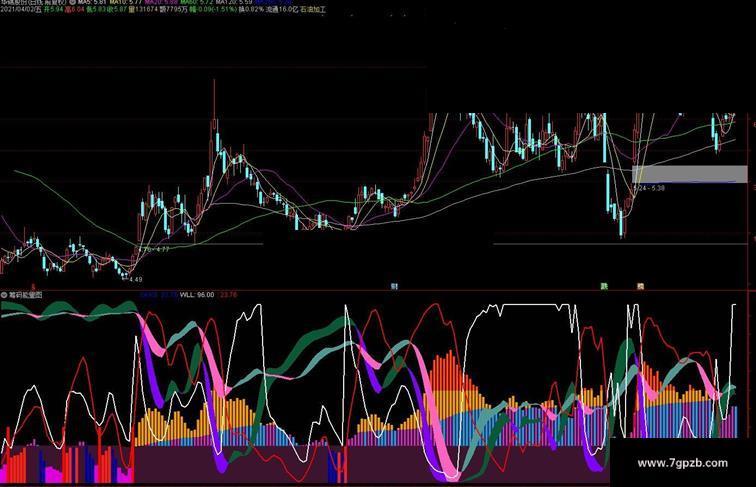756x487 pixels.
Task: Click the 筹码能量图 indicator title
Action: tap(26, 295)
